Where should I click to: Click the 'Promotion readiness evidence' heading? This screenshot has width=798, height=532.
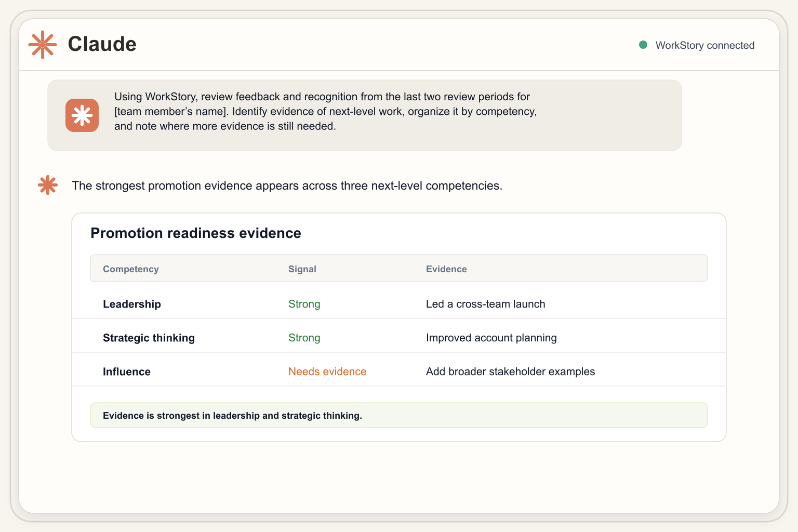click(196, 233)
